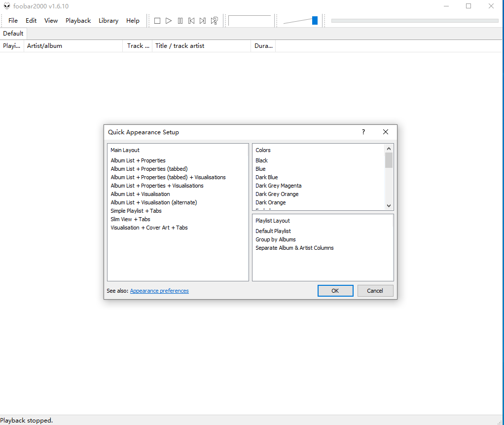Skip to next track icon

coord(203,20)
